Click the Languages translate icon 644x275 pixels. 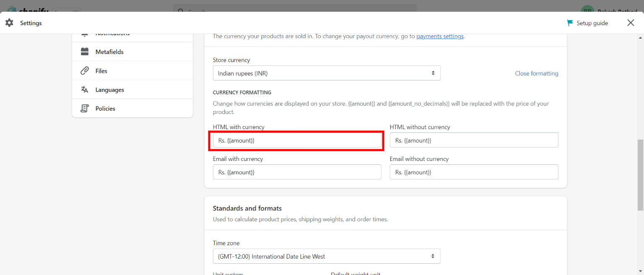(x=85, y=90)
